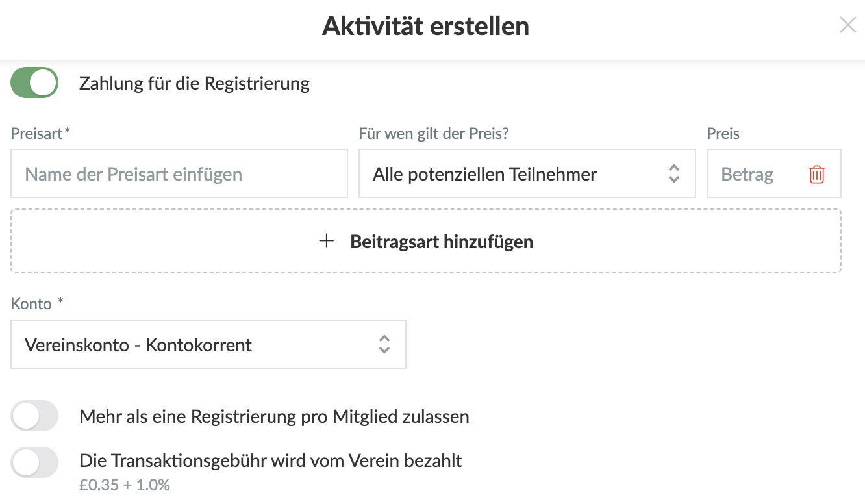Viewport: 865px width, 504px height.
Task: Click the Aktivität erstellen heading
Action: coord(425,26)
